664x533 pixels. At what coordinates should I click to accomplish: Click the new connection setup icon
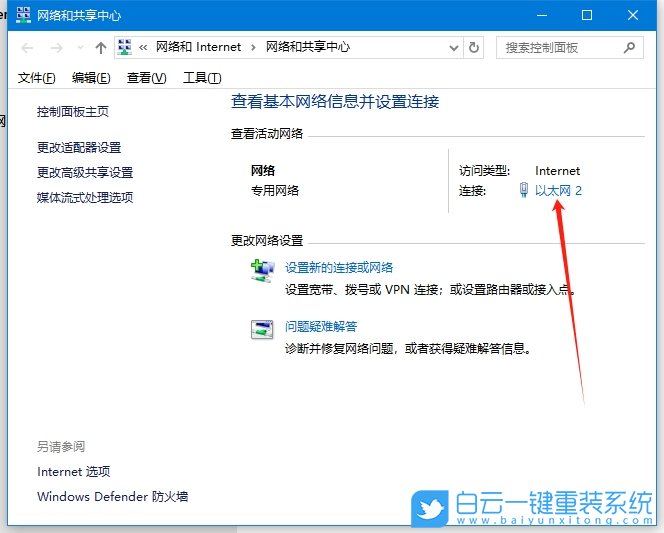click(x=262, y=271)
